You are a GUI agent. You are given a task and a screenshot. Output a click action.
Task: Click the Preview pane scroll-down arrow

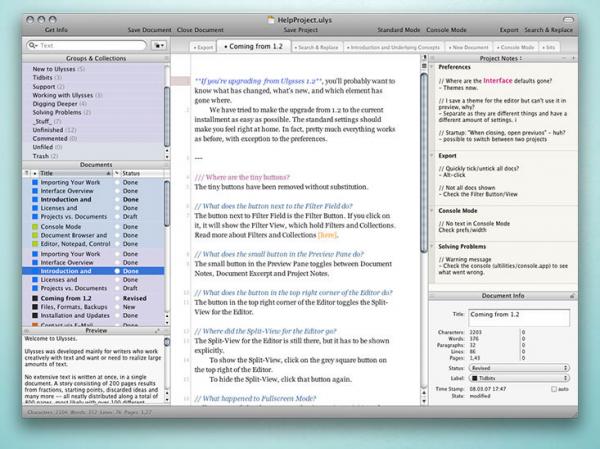tap(167, 399)
